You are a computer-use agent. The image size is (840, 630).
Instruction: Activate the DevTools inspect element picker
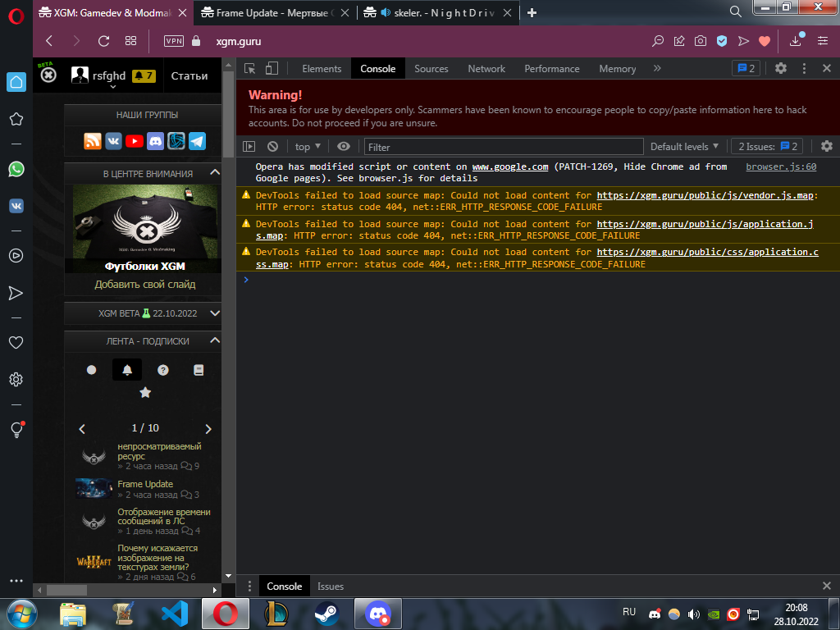tap(249, 69)
